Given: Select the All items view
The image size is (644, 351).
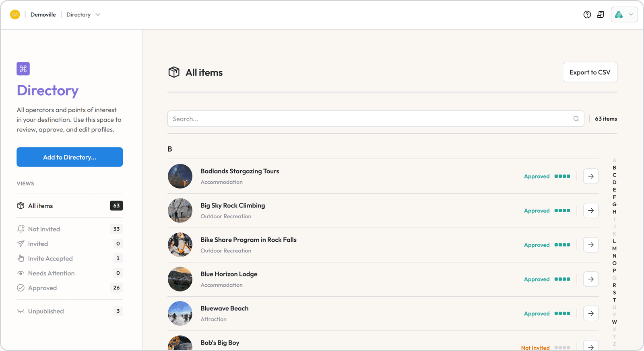Looking at the screenshot, I should pyautogui.click(x=70, y=206).
